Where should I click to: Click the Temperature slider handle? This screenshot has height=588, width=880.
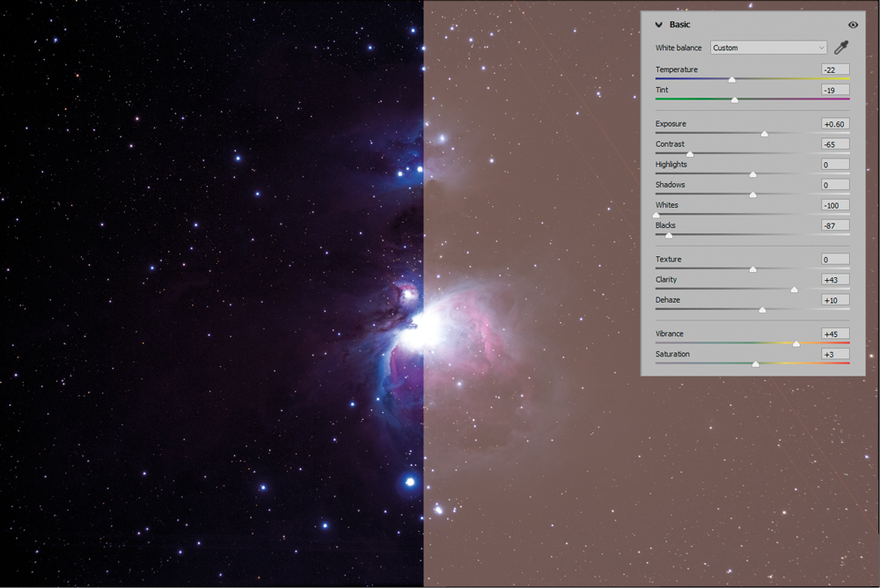point(732,80)
